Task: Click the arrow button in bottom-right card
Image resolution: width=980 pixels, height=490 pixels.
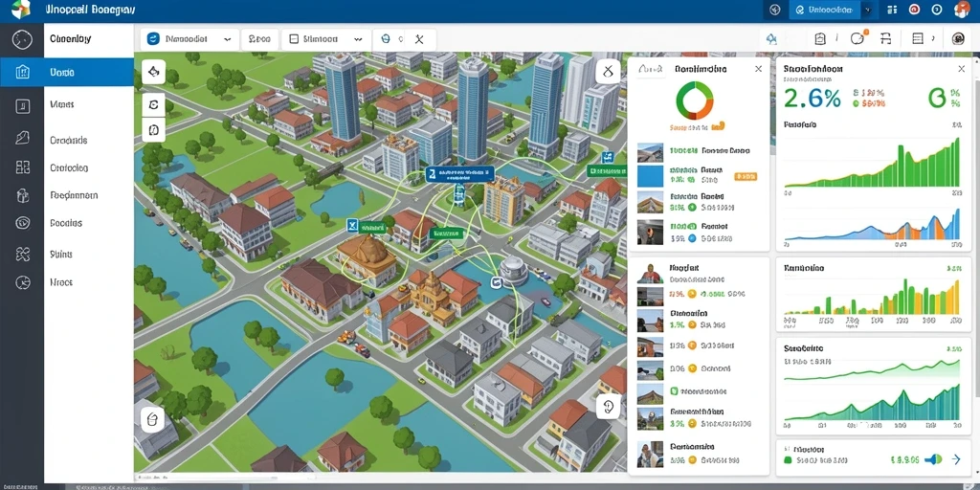Action: pos(956,459)
